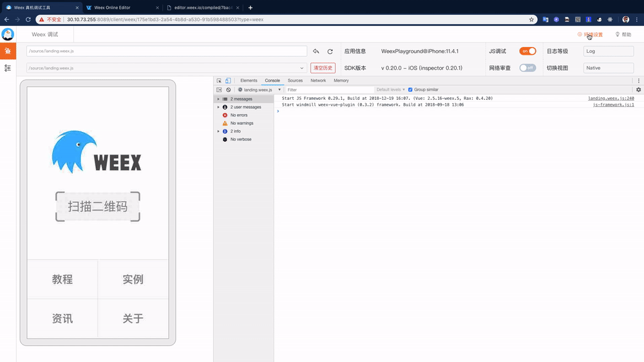This screenshot has width=644, height=362.
Task: Click the reload icon beside the source path
Action: pos(330,52)
